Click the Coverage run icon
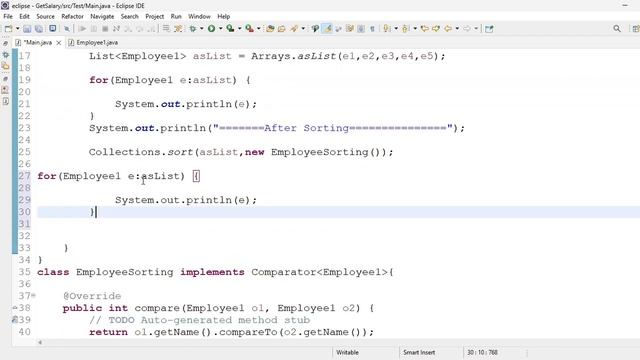 (231, 29)
